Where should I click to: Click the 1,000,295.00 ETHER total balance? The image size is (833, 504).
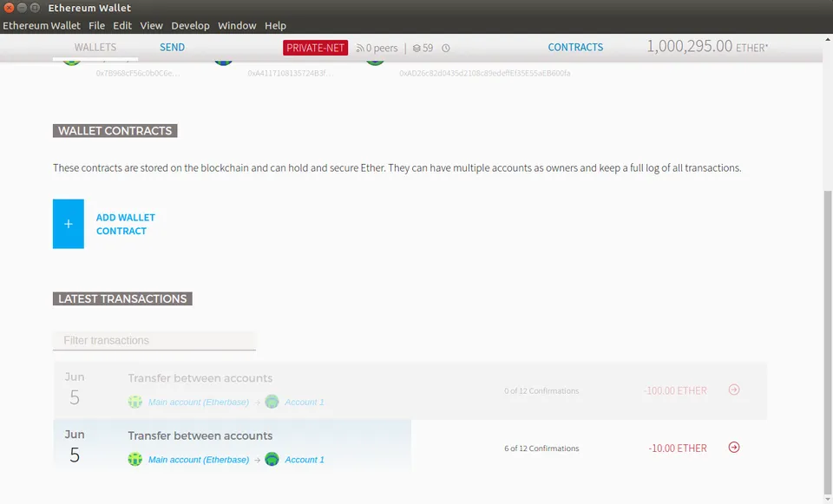(x=707, y=46)
